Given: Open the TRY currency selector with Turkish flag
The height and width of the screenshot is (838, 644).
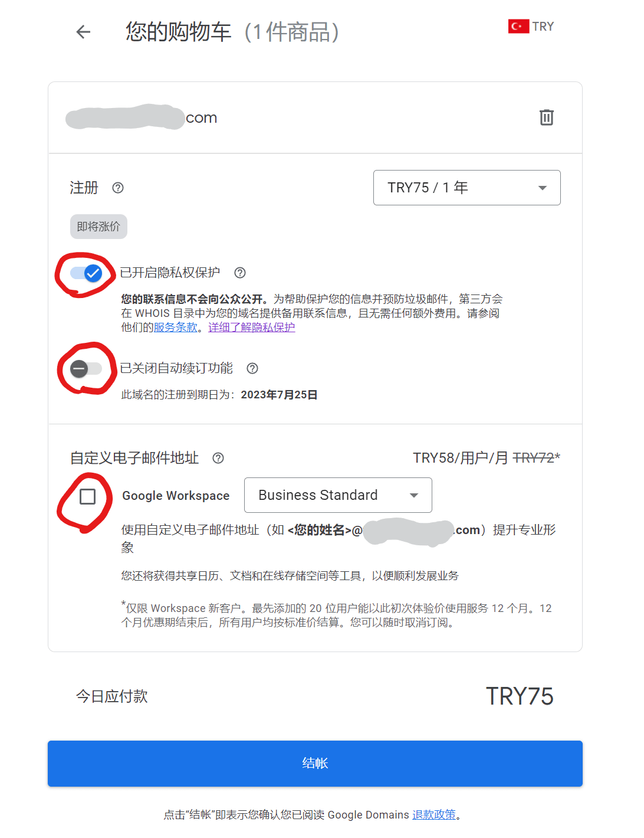Looking at the screenshot, I should tap(531, 27).
